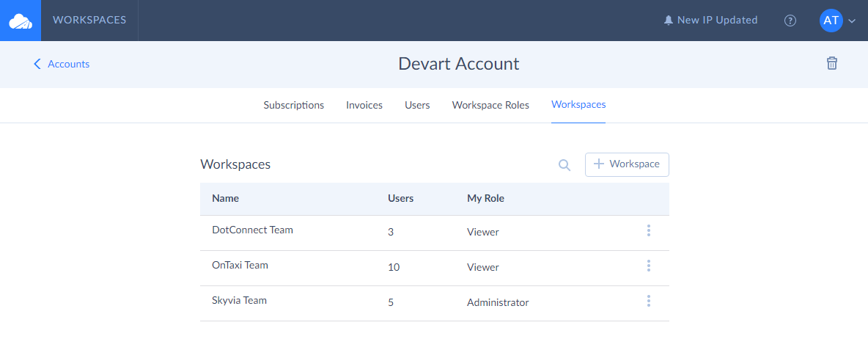Open the Skyvia Team workspace
Image resolution: width=868 pixels, height=361 pixels.
[x=239, y=301]
